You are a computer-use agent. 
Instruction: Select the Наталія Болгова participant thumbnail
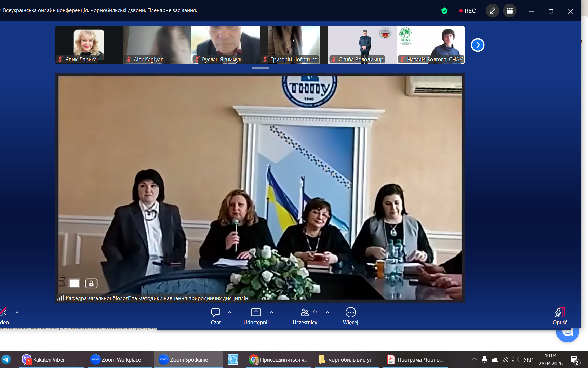[431, 45]
